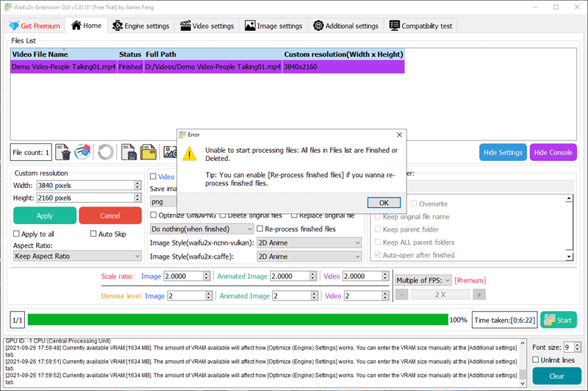Adjust the Animated Image scale ratio spinner
Image resolution: width=588 pixels, height=391 pixels.
pos(313,276)
